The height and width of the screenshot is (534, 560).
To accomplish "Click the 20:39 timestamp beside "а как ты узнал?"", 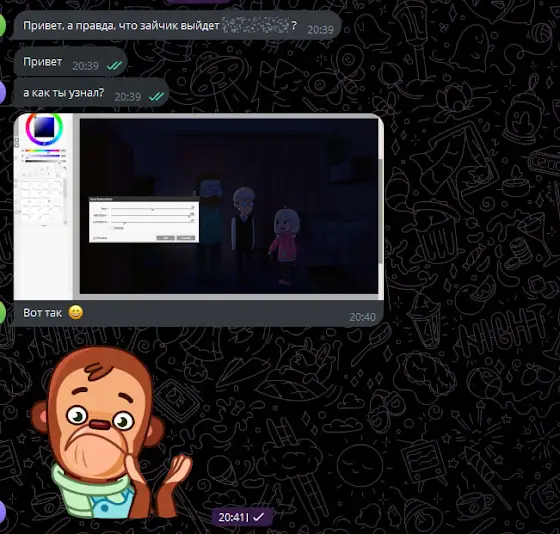I will pos(128,97).
